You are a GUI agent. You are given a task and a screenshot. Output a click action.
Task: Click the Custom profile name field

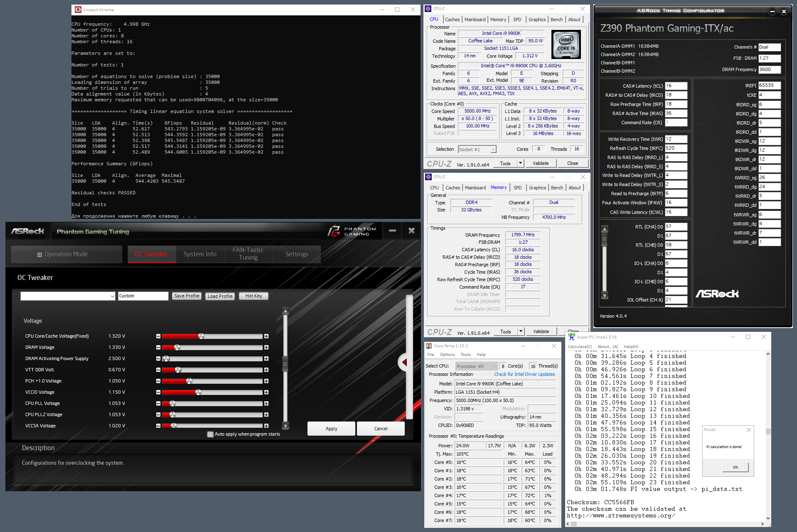[143, 296]
